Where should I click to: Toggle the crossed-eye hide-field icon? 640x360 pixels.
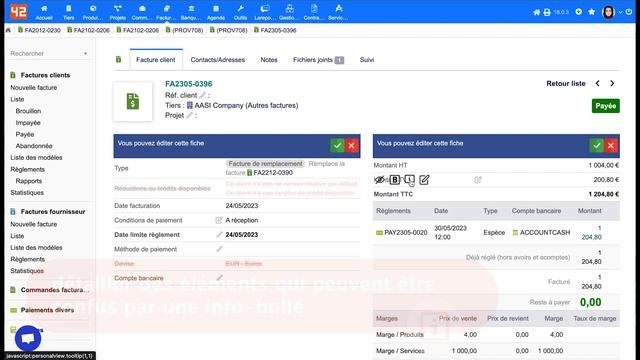pos(380,180)
